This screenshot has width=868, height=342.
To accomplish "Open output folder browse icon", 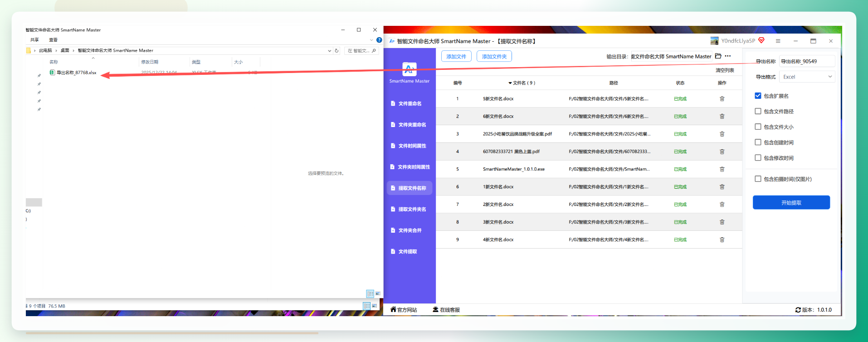I will [x=718, y=56].
